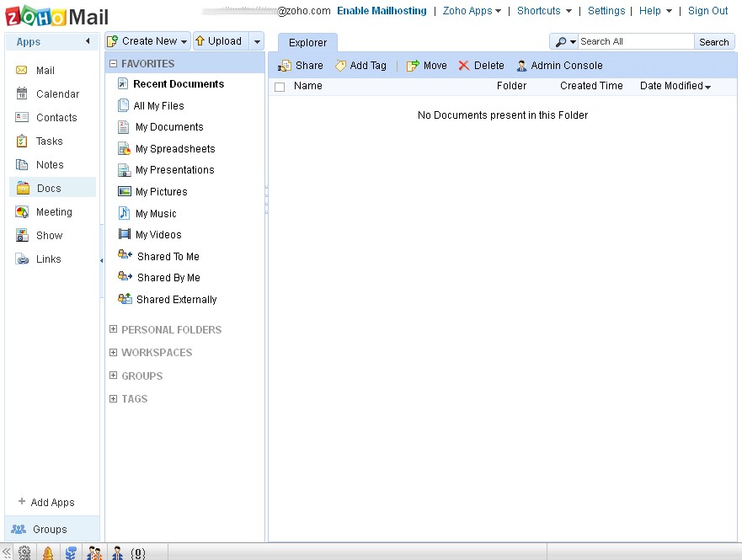
Task: Sort by Date Modified column
Action: point(675,86)
